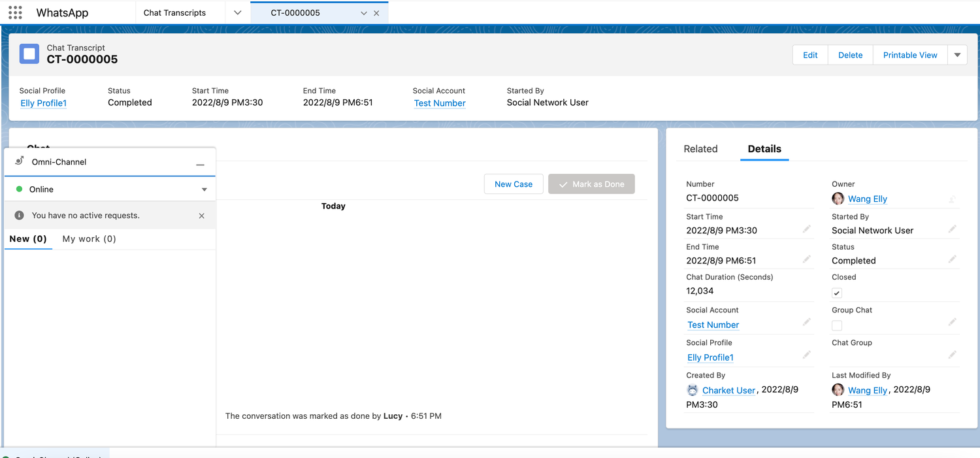Click the Chat Duration value 12,034
The image size is (980, 458).
[x=700, y=291]
